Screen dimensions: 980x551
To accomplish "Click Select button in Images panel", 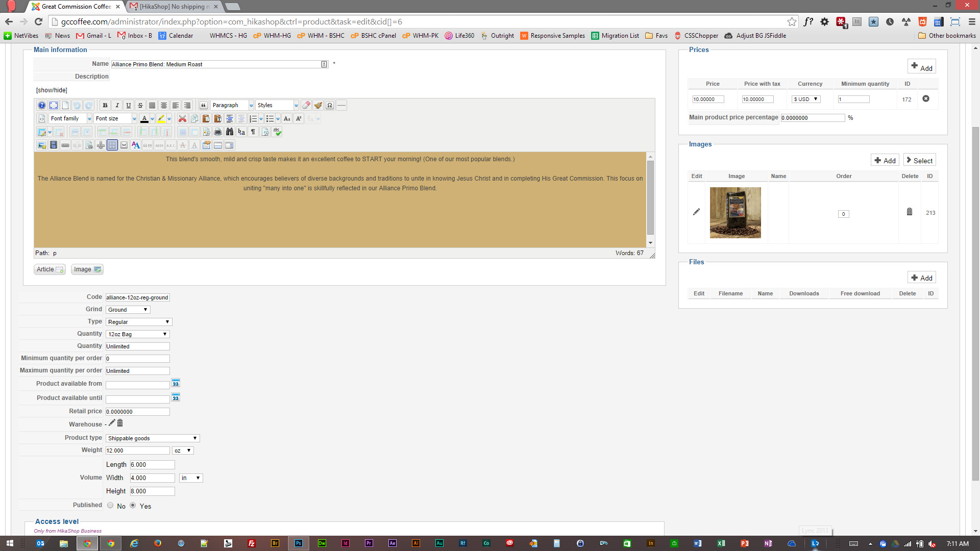I will click(x=919, y=160).
